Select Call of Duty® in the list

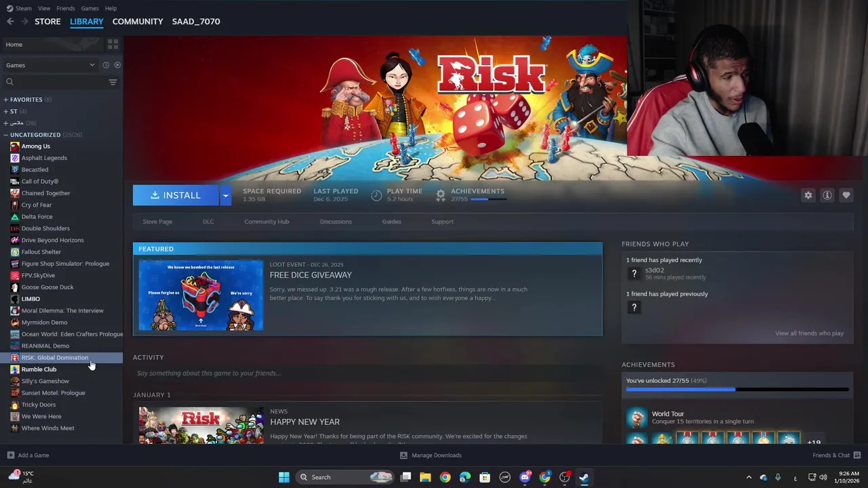(40, 182)
